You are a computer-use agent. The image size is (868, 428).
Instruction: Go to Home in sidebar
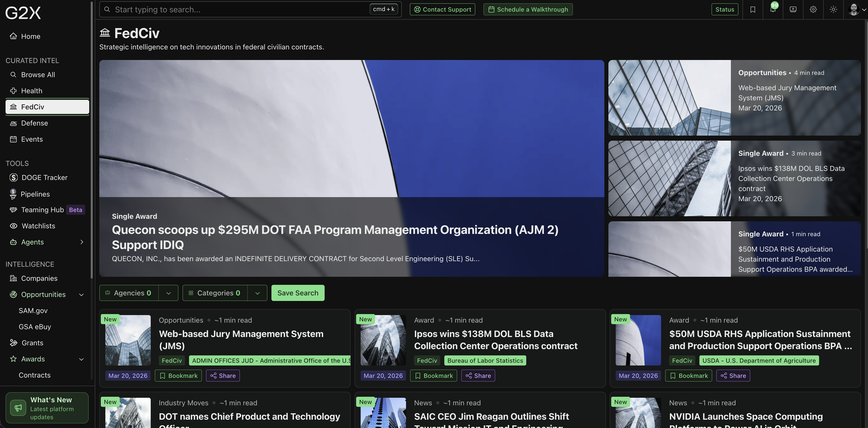point(47,36)
